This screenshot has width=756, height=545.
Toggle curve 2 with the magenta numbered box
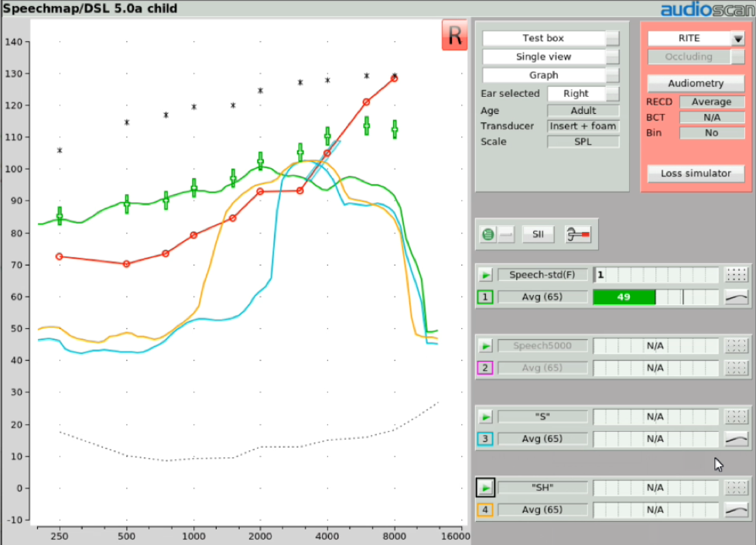point(485,368)
